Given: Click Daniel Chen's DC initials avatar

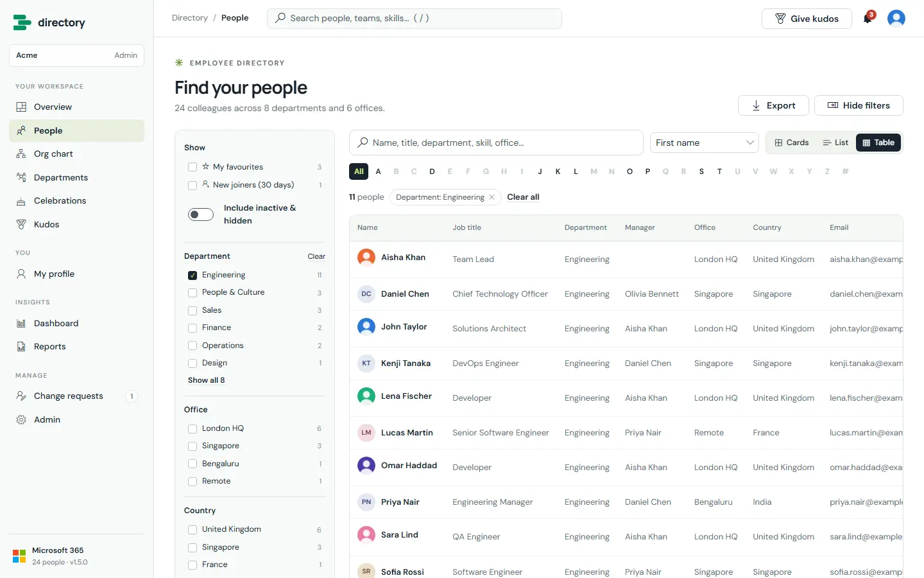Looking at the screenshot, I should [366, 294].
